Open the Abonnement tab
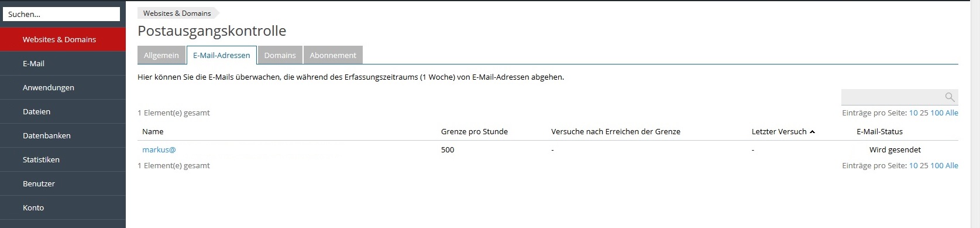 [333, 55]
